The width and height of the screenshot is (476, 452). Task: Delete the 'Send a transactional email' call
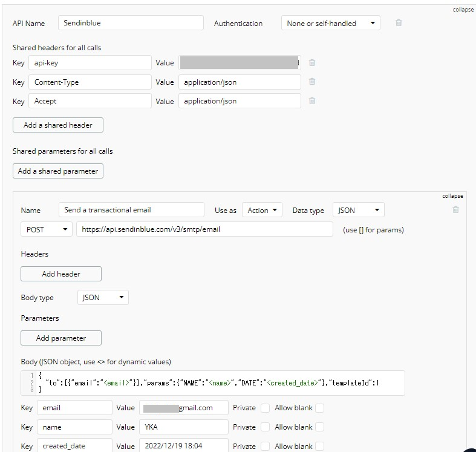pyautogui.click(x=455, y=209)
